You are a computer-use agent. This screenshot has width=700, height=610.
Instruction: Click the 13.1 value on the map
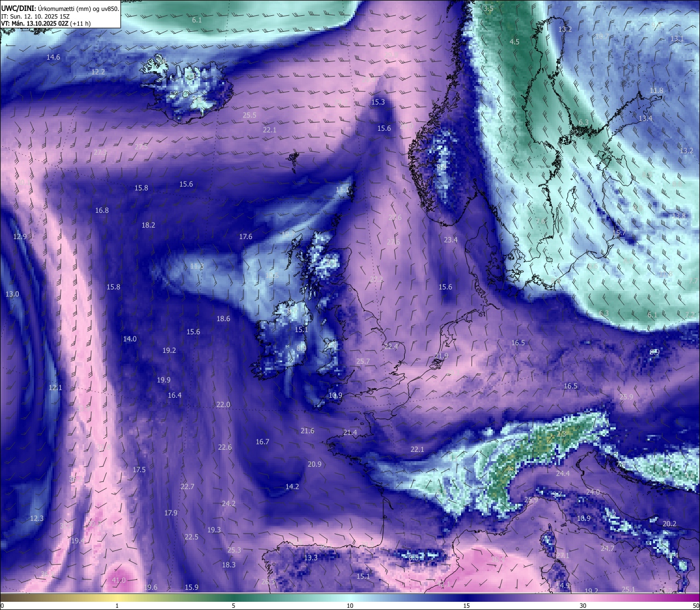[x=677, y=38]
